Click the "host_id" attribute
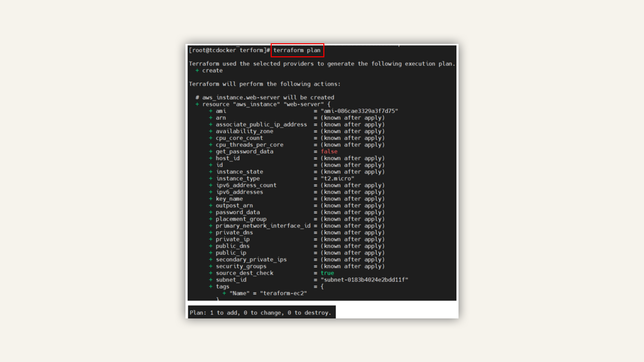The height and width of the screenshot is (362, 644). 228,158
